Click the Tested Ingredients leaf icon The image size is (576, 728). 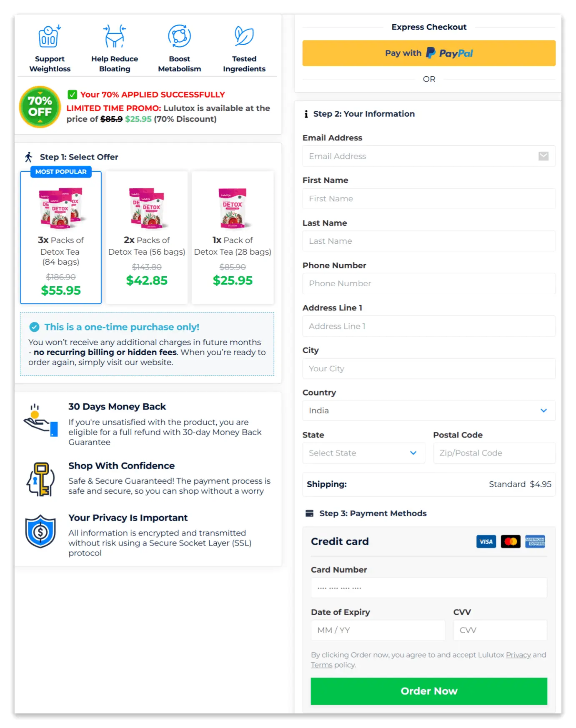[x=244, y=36]
